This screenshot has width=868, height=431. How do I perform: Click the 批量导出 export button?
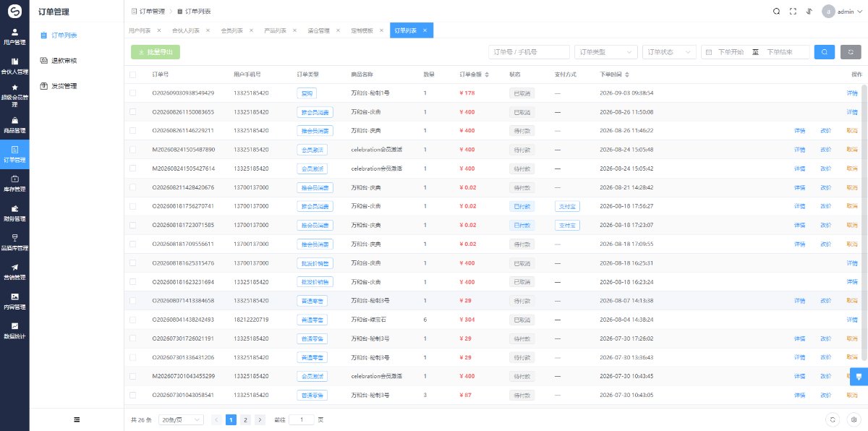click(x=156, y=52)
